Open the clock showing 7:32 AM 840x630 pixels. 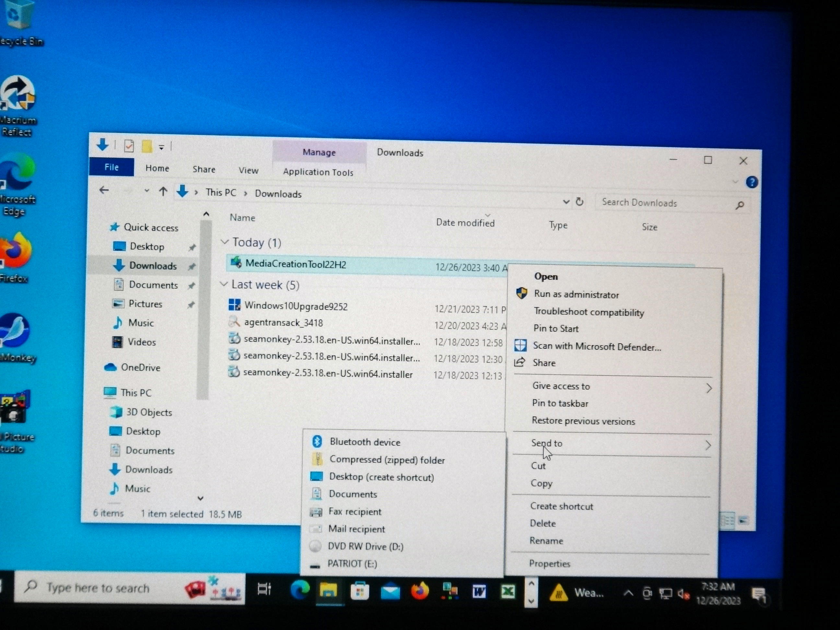pos(718,593)
